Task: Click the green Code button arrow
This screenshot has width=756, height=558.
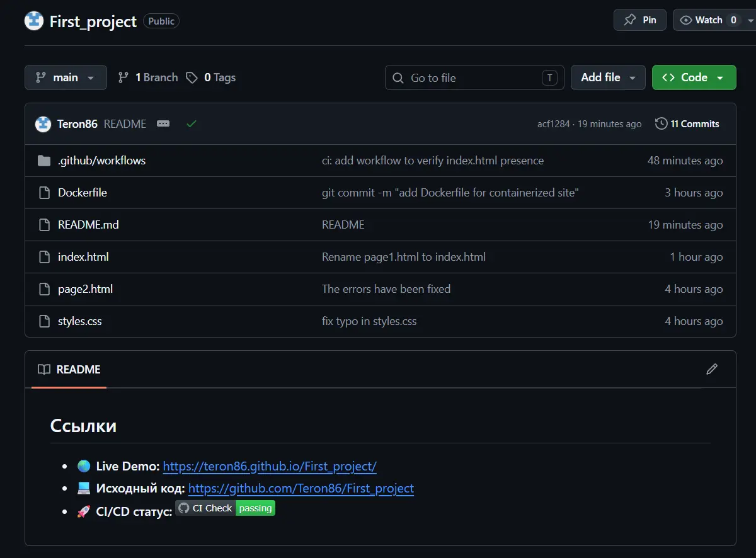Action: 720,78
